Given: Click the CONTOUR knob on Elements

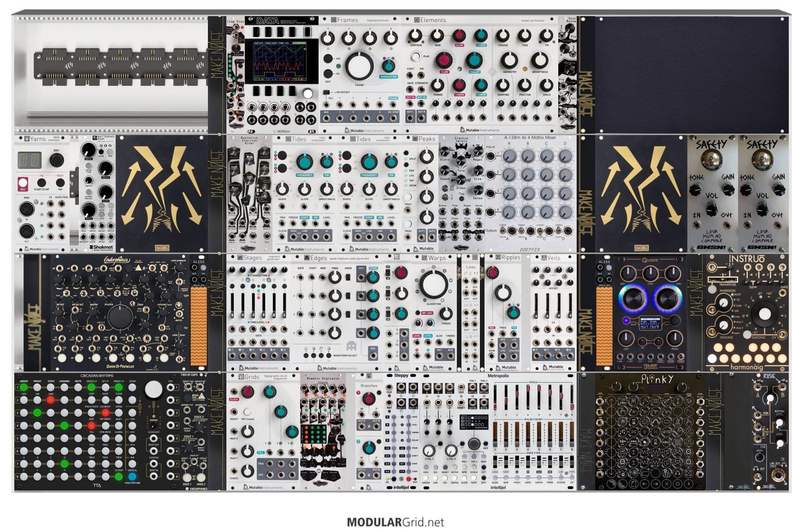Looking at the screenshot, I should pyautogui.click(x=415, y=35).
